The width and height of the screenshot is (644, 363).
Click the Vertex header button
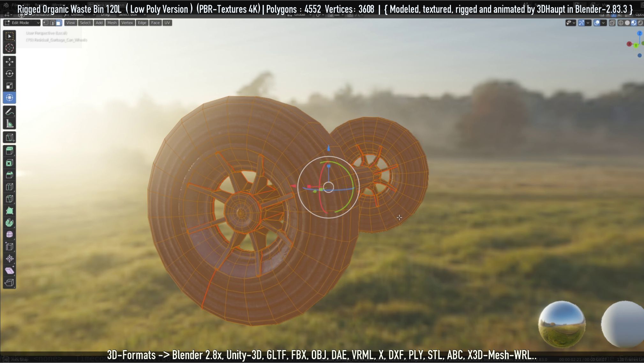(x=127, y=23)
